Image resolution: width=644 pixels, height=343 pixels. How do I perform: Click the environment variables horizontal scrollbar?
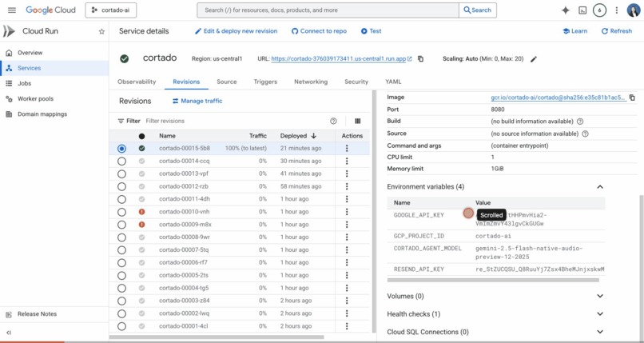pos(493,280)
